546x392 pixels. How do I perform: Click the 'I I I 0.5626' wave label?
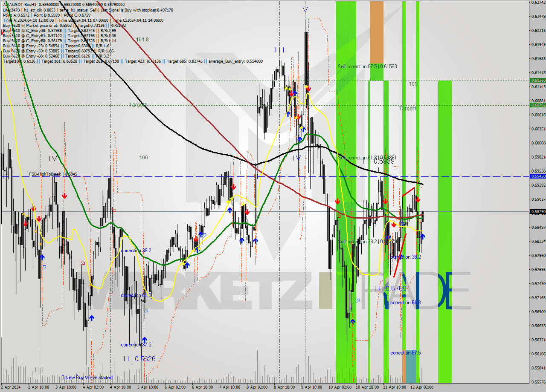pyautogui.click(x=139, y=359)
